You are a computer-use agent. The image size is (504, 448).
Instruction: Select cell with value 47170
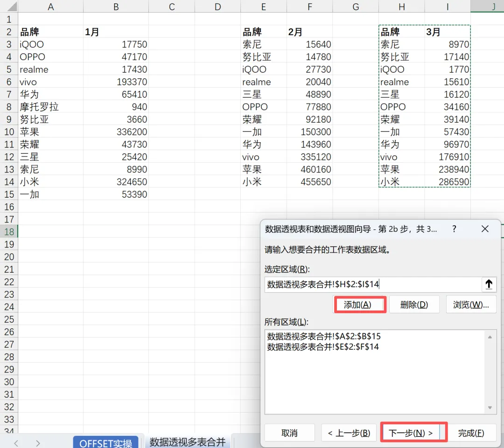pos(116,56)
